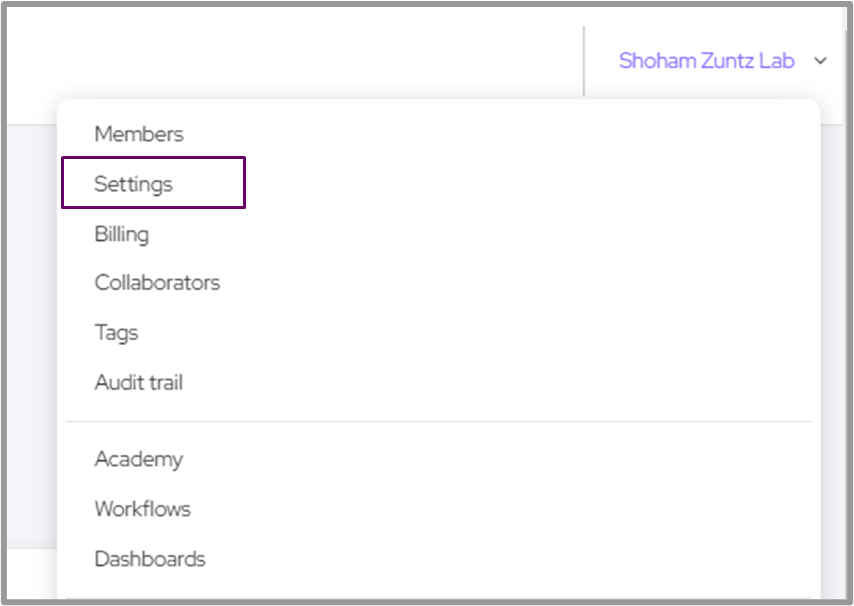Screen dimensions: 854x606
Task: Open the Shoham Zuntz Lab workspace menu
Action: pos(706,61)
